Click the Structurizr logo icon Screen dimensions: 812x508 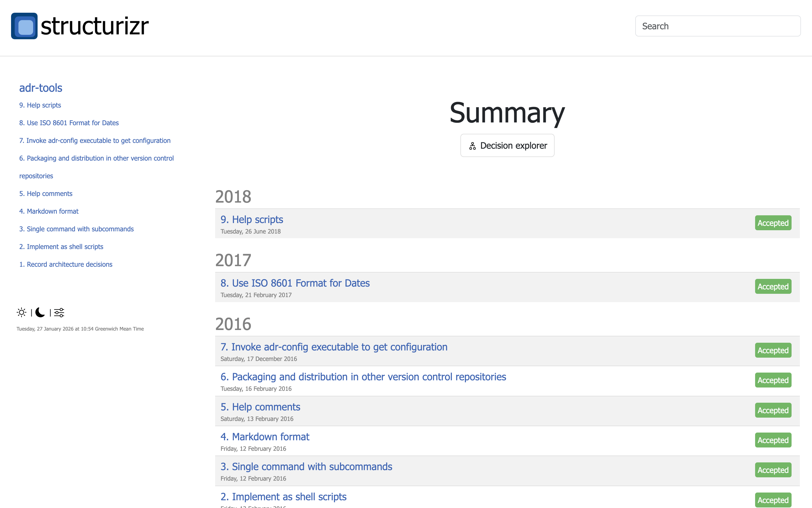click(x=24, y=26)
